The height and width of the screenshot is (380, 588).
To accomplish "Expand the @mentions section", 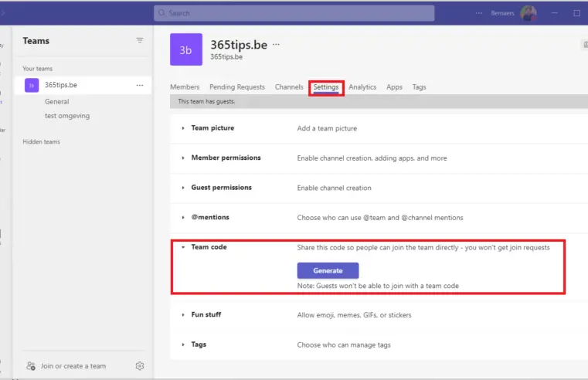I will (183, 218).
